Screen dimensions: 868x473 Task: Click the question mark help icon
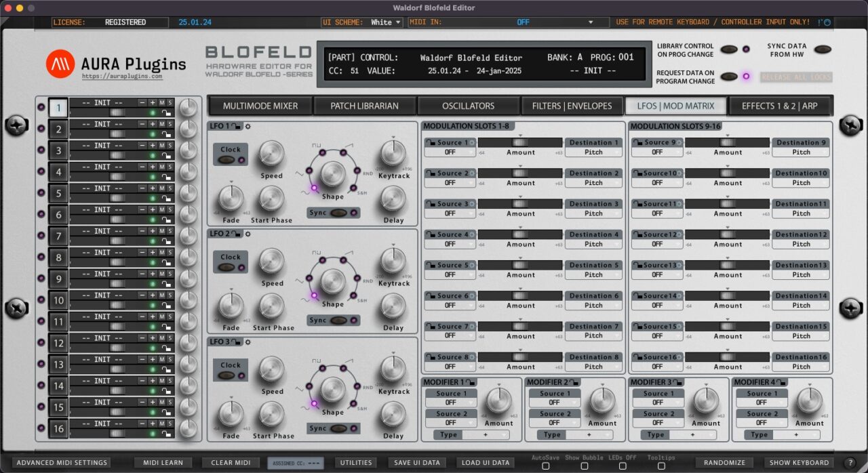click(850, 462)
